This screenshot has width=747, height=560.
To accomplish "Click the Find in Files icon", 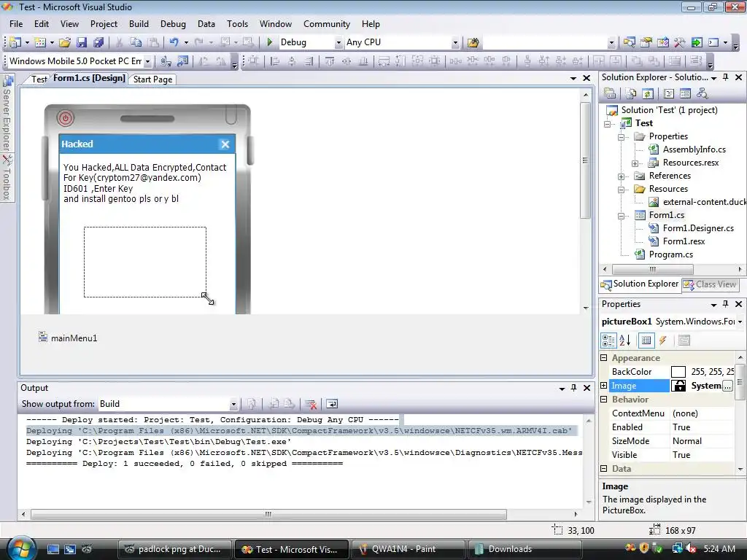I will pyautogui.click(x=473, y=42).
